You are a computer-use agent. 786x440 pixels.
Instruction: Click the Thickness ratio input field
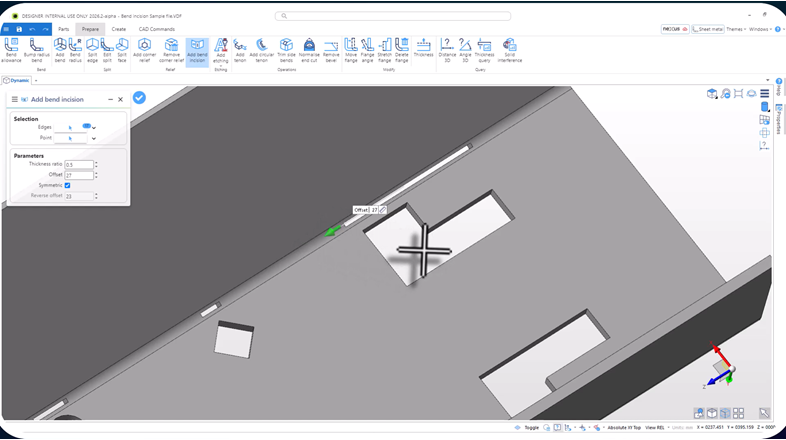tap(79, 164)
